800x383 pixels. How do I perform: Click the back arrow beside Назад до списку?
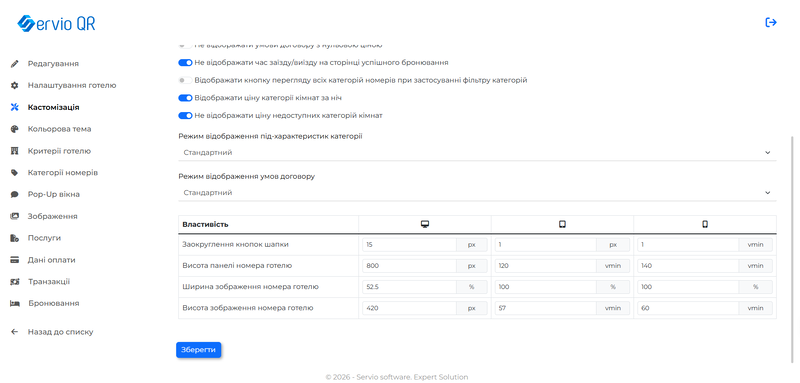pos(14,332)
